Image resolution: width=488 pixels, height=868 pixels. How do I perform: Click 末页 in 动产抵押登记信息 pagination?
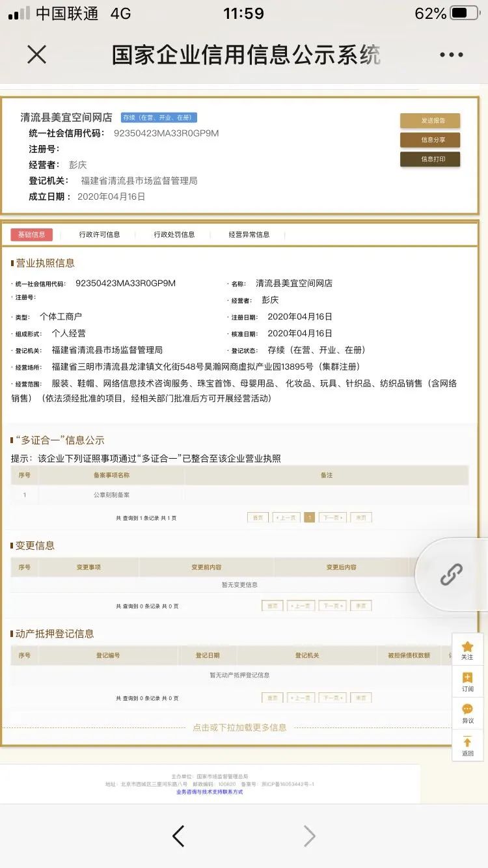point(361,698)
